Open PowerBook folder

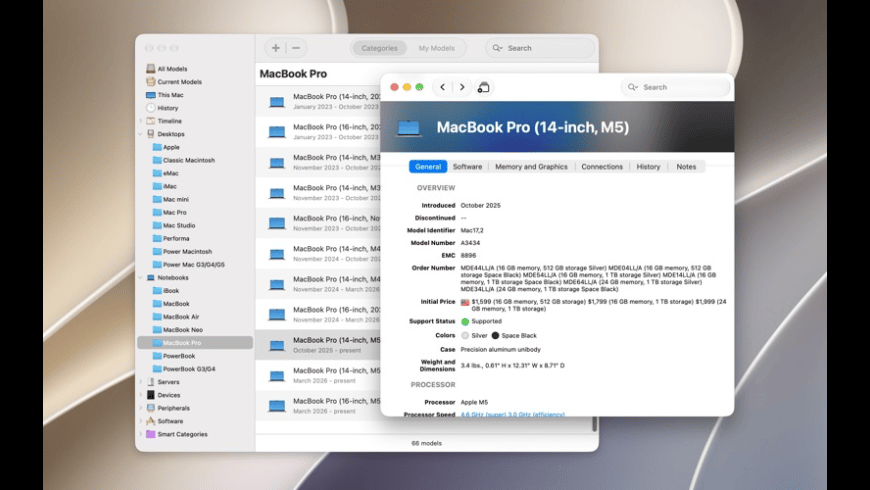tap(174, 356)
